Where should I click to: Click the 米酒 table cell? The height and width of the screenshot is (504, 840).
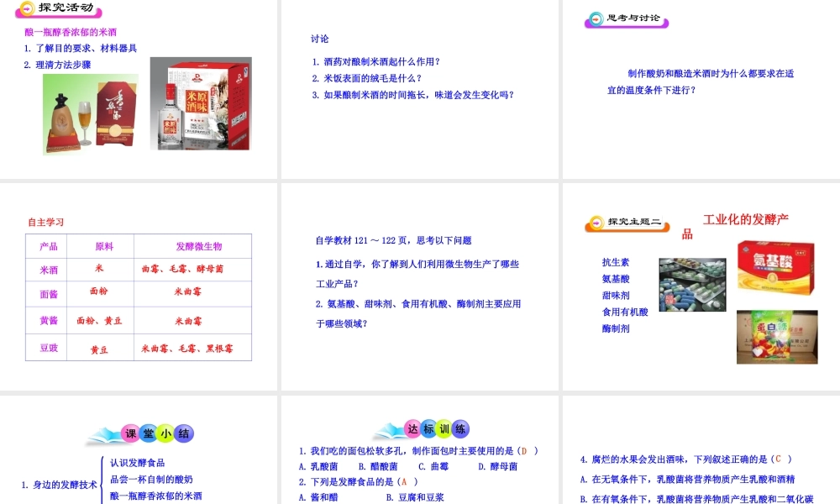click(48, 270)
